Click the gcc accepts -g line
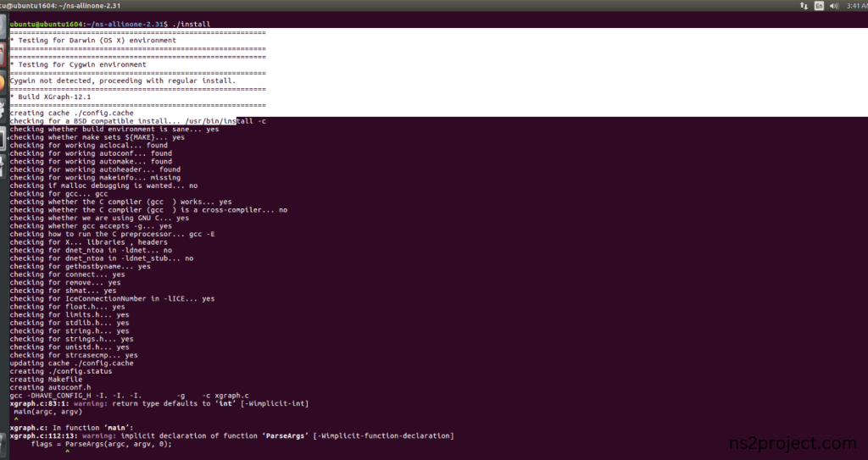The height and width of the screenshot is (460, 868). tap(91, 226)
